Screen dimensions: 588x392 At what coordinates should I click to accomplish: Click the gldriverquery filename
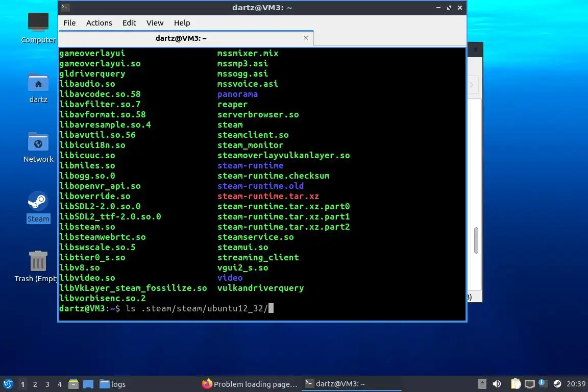[x=92, y=74]
